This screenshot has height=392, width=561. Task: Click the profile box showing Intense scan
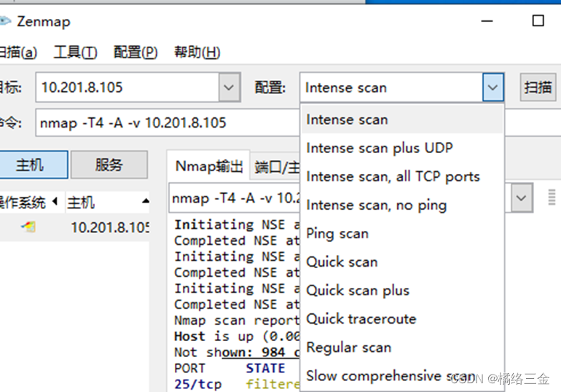tap(391, 87)
